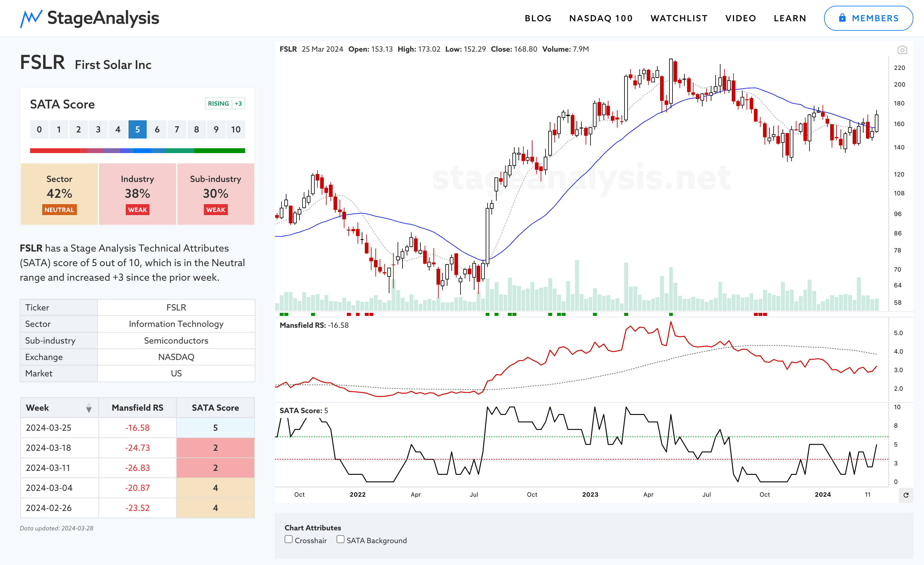Click the -20.87 Mansfield RS value
The height and width of the screenshot is (565, 924).
pyautogui.click(x=137, y=488)
